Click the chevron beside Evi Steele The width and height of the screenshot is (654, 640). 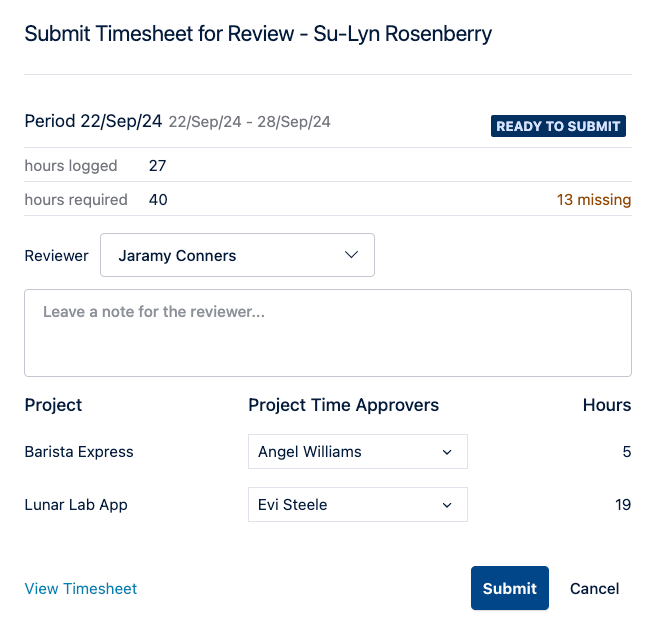click(447, 505)
